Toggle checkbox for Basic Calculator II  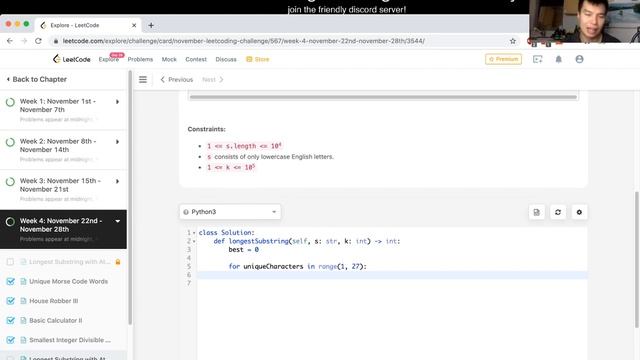(11, 320)
